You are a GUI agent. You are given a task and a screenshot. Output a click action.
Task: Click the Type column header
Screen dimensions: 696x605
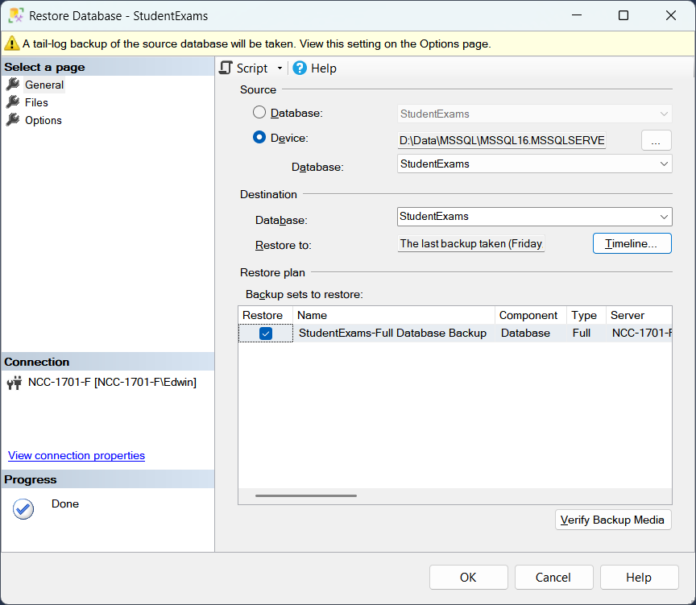[586, 315]
